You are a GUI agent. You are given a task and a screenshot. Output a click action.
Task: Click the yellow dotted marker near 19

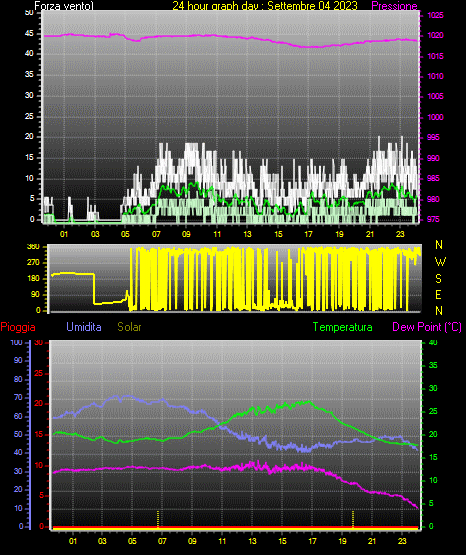[353, 519]
